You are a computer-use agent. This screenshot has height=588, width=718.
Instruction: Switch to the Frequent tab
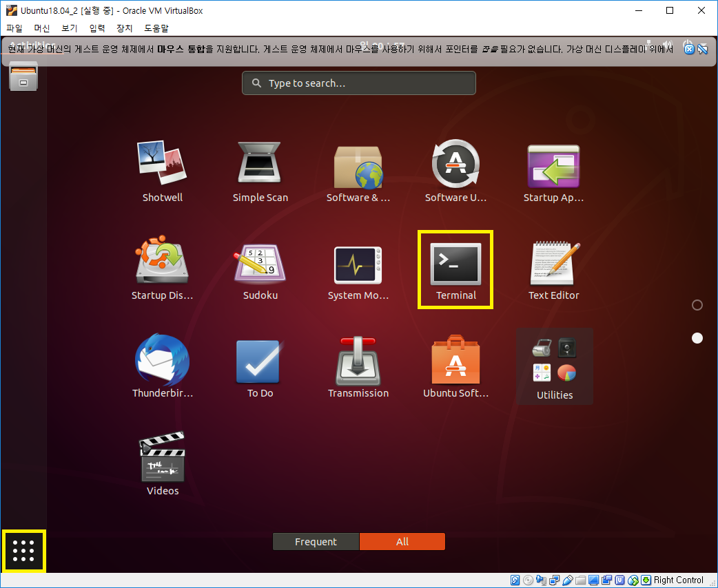(316, 541)
